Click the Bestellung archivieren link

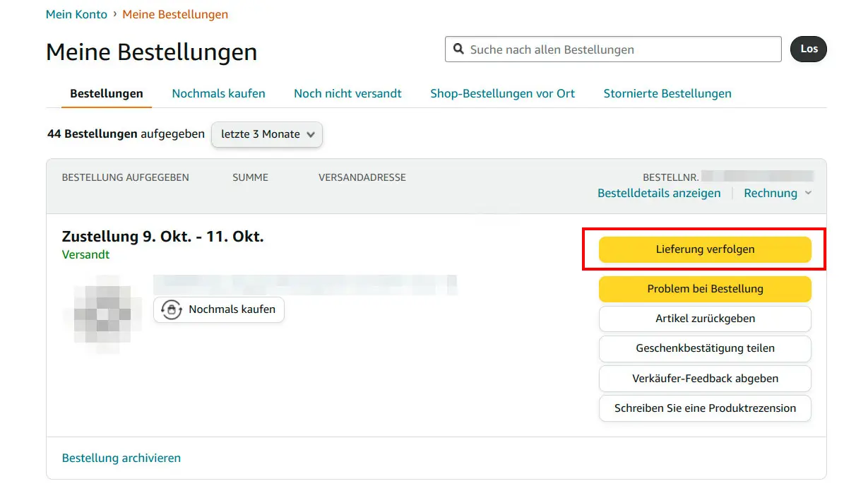(121, 458)
